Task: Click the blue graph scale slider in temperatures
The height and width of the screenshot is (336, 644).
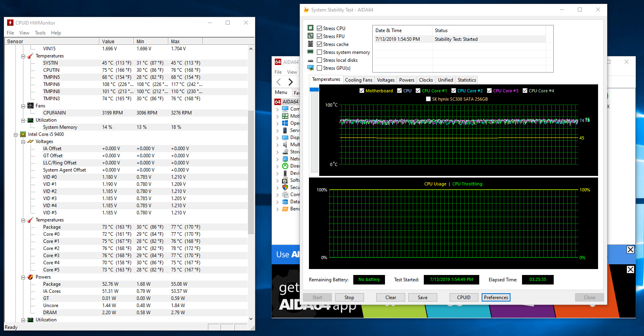Action: pos(314,90)
